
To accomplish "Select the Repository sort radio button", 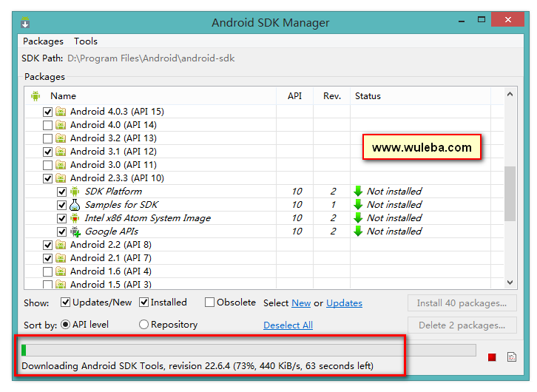I will pos(143,324).
